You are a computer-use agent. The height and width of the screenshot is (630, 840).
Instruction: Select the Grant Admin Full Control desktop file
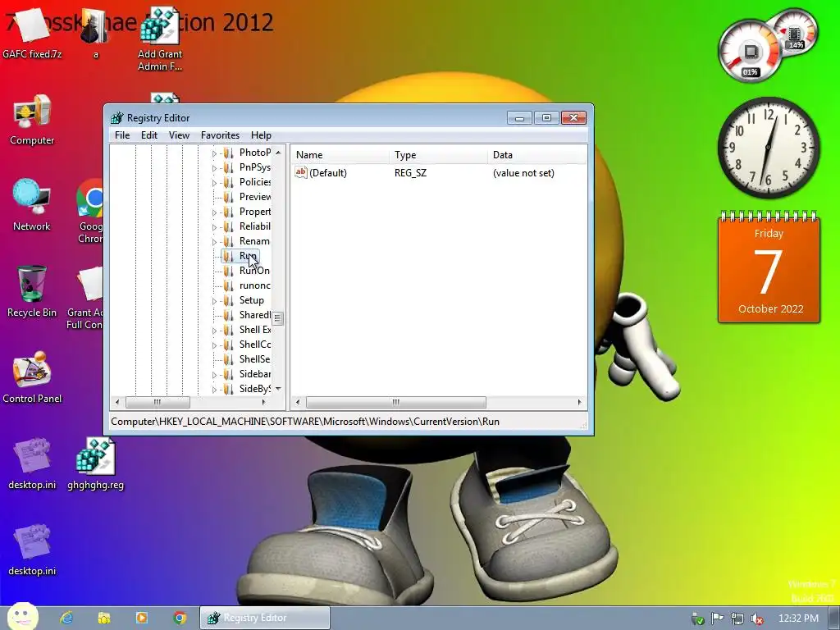85,299
